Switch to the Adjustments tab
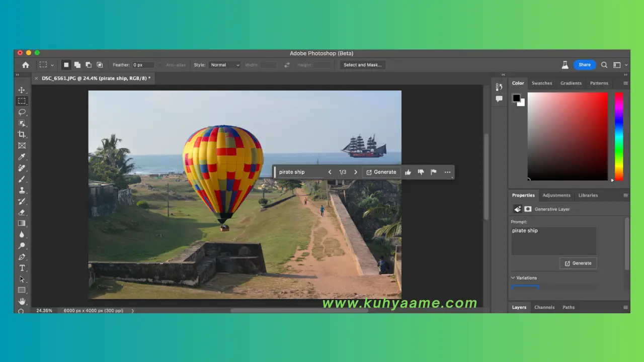The height and width of the screenshot is (362, 644). 556,196
